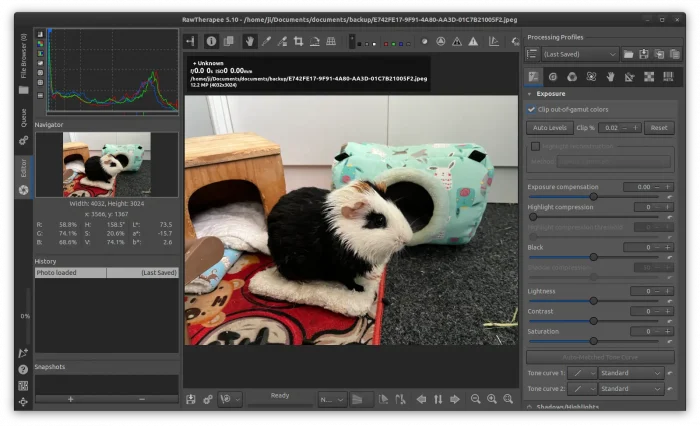Click the Reset button in Exposure
The height and width of the screenshot is (426, 700).
coord(658,128)
